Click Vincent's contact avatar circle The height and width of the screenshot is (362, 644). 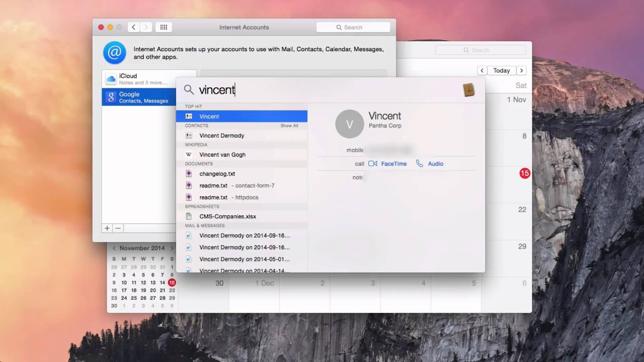[x=350, y=124]
